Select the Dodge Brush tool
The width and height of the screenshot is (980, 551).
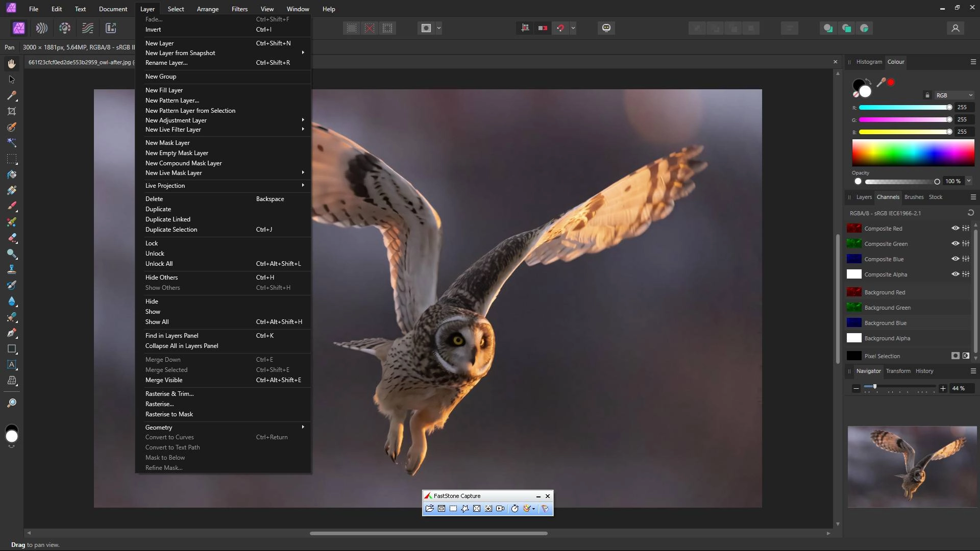click(x=12, y=254)
